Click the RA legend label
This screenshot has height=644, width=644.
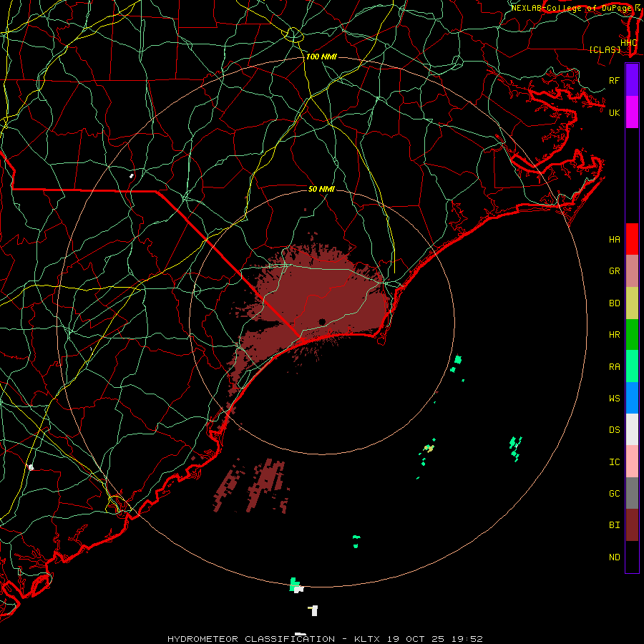click(614, 367)
